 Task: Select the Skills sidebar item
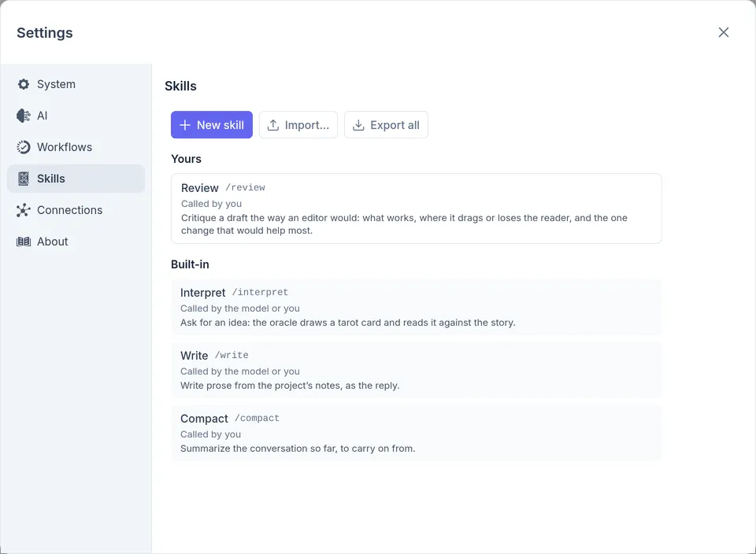(x=76, y=179)
